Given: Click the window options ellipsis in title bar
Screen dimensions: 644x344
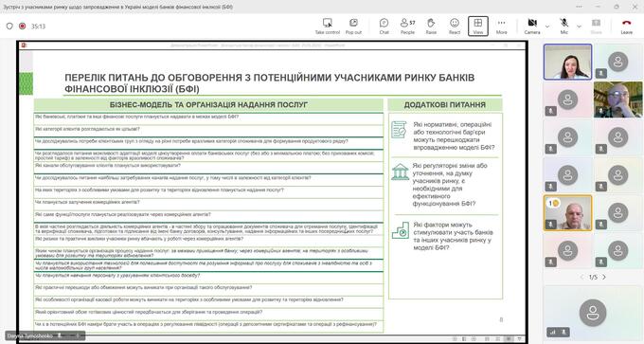Looking at the screenshot, I should tap(579, 7).
